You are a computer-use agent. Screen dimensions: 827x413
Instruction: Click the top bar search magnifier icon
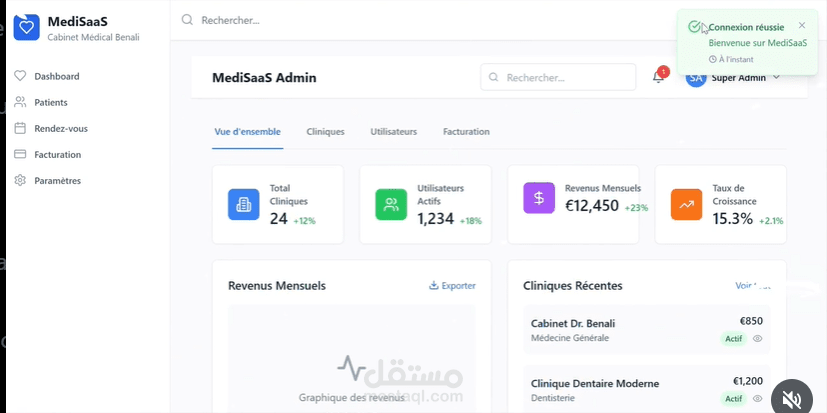[187, 20]
